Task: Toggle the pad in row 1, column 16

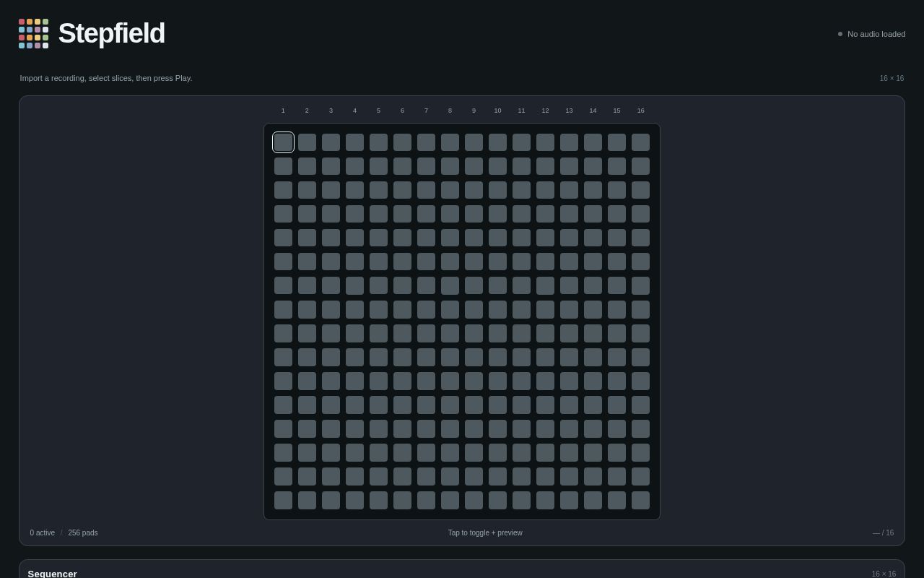Action: [640, 142]
